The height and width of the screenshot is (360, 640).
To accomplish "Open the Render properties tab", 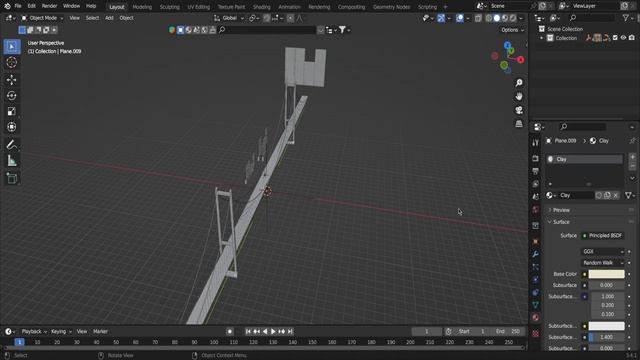I will (536, 158).
